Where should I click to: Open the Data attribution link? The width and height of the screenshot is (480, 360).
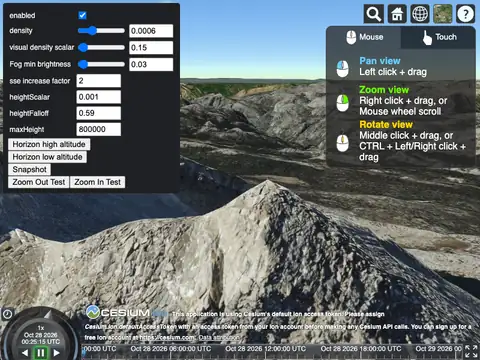(219, 338)
